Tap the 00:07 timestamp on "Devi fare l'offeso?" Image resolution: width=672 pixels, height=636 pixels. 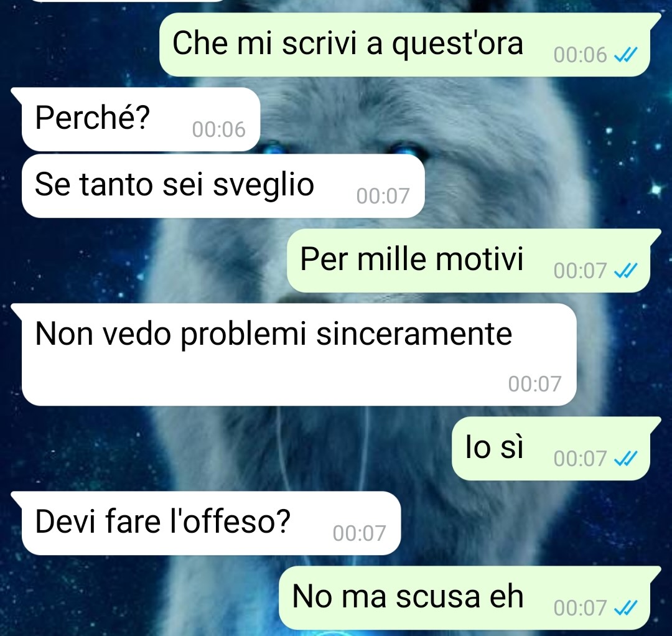(x=359, y=533)
